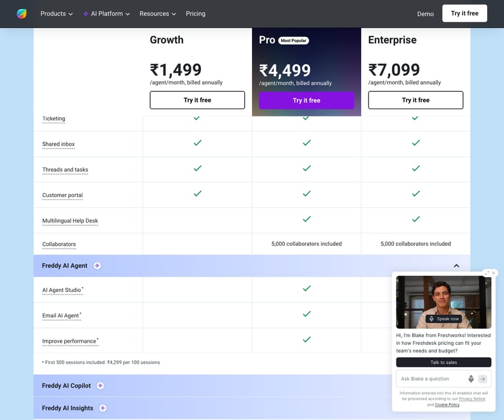Click the ₹4,499 Pro price
The image size is (504, 420).
point(285,71)
